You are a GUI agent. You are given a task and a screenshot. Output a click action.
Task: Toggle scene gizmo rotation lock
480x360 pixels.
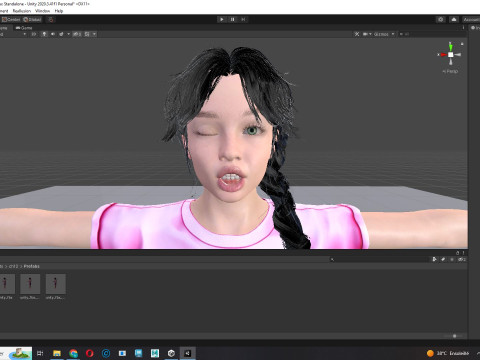click(x=462, y=44)
